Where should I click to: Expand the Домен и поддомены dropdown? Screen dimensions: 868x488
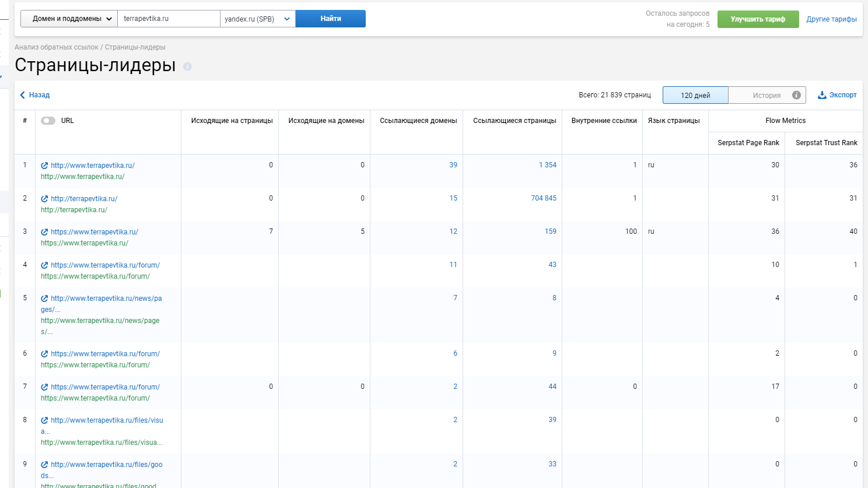tap(69, 19)
